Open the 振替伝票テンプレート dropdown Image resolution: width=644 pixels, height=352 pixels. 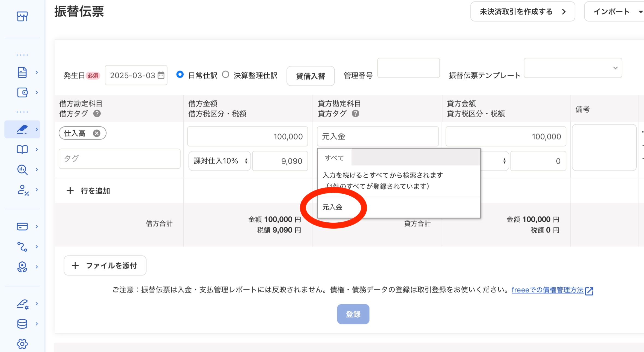point(573,68)
